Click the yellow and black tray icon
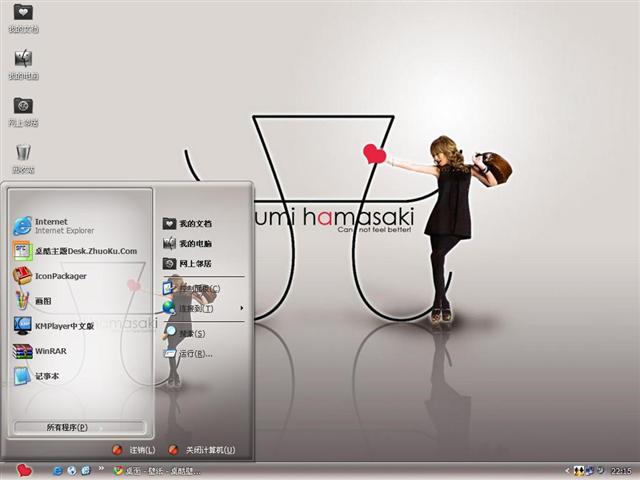640x480 pixels. (x=578, y=471)
